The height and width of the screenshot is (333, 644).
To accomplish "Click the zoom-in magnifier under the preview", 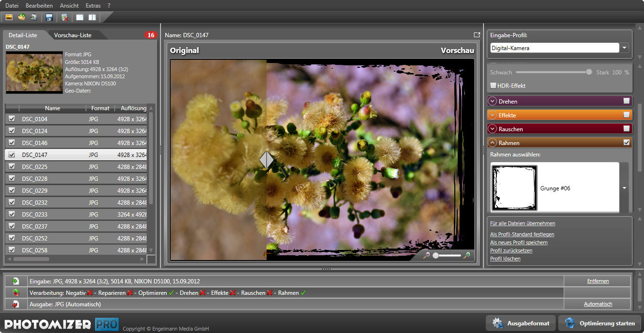I will click(x=467, y=255).
